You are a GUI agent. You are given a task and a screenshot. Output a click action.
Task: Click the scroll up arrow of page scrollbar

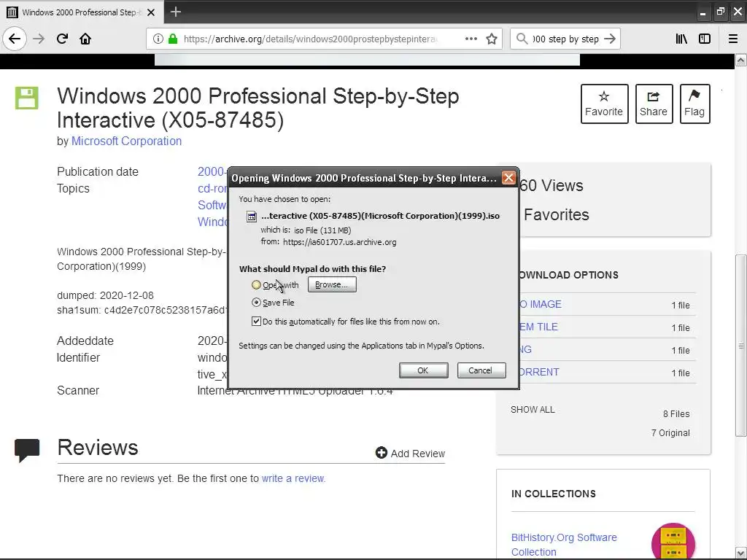(x=741, y=60)
